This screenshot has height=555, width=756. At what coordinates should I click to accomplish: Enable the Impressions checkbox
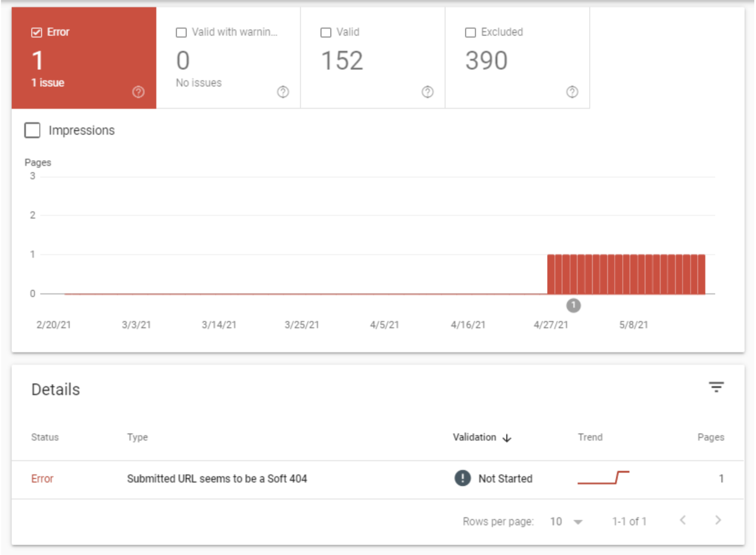coord(33,130)
